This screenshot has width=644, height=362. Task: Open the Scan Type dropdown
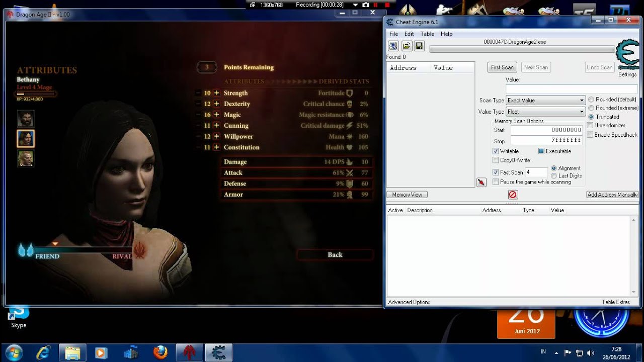pos(545,101)
